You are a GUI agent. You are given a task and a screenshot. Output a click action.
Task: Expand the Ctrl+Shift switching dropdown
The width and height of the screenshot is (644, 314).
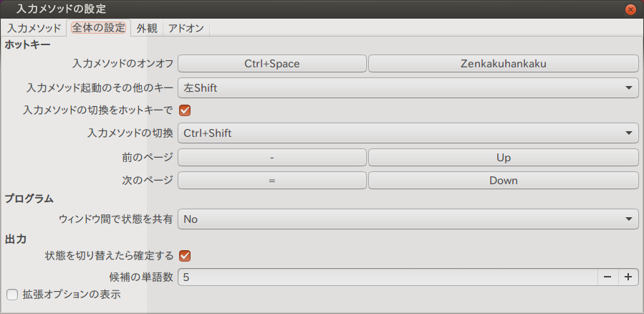coord(408,133)
